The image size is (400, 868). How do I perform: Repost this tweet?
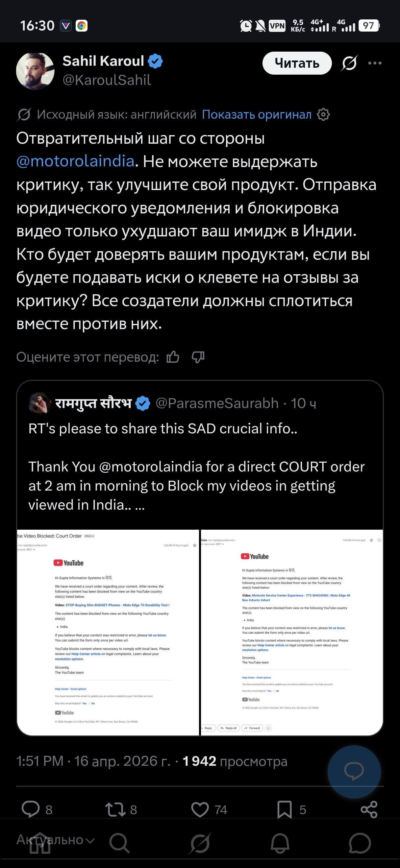pyautogui.click(x=115, y=809)
